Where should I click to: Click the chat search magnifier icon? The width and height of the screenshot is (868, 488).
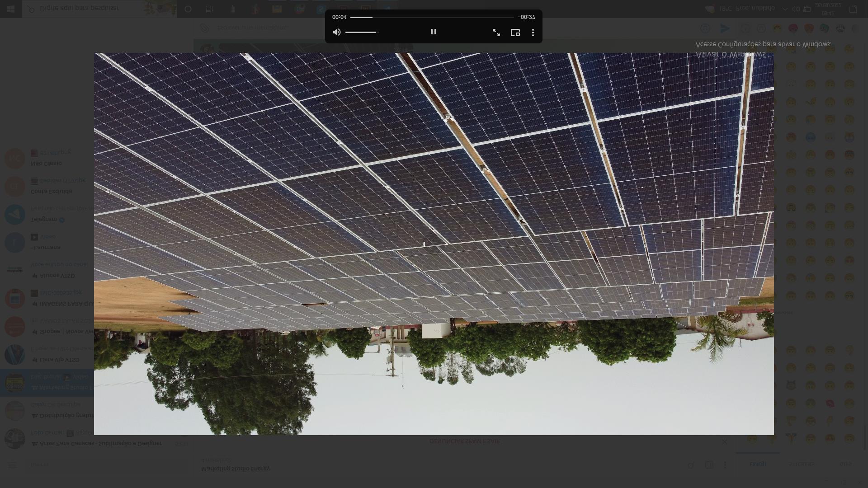click(x=690, y=465)
